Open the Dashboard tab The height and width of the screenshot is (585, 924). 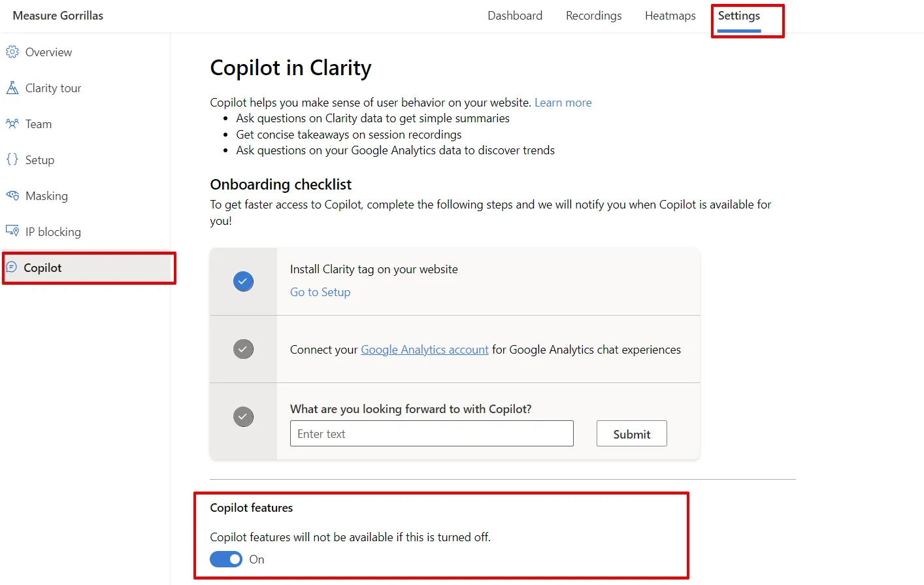pos(515,16)
